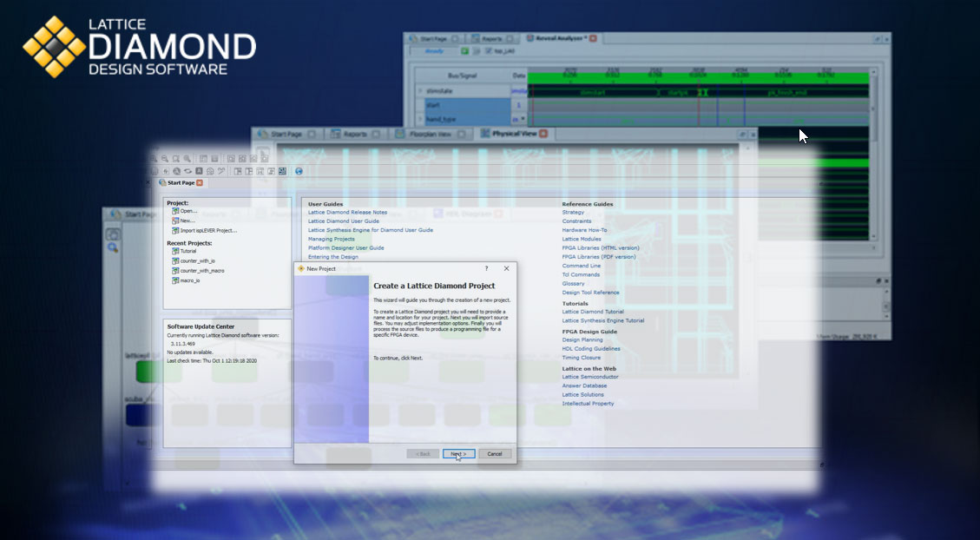Select the start signal row in Reveal Analyzer
The height and width of the screenshot is (540, 980).
click(x=468, y=105)
